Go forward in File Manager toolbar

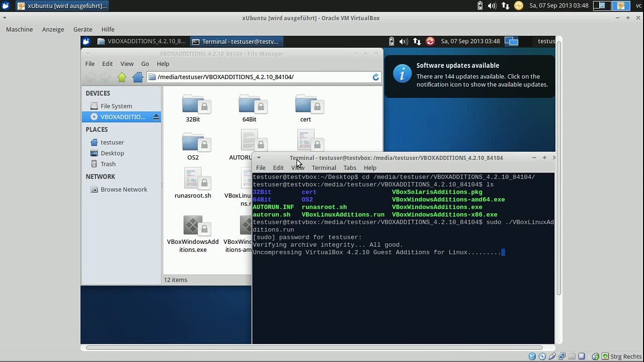coord(105,77)
